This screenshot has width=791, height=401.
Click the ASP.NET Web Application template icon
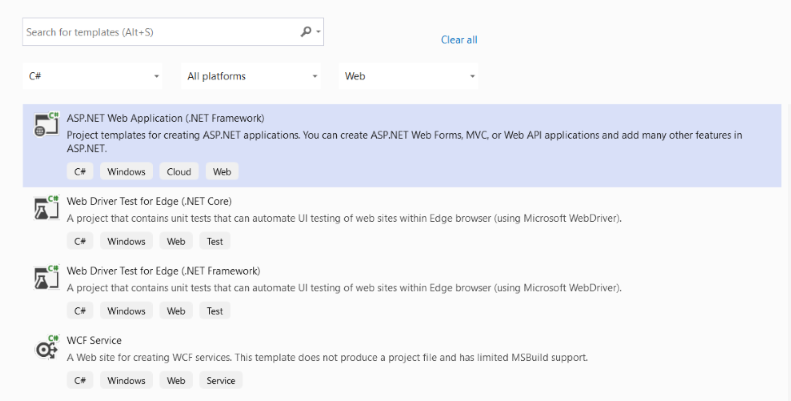point(46,125)
